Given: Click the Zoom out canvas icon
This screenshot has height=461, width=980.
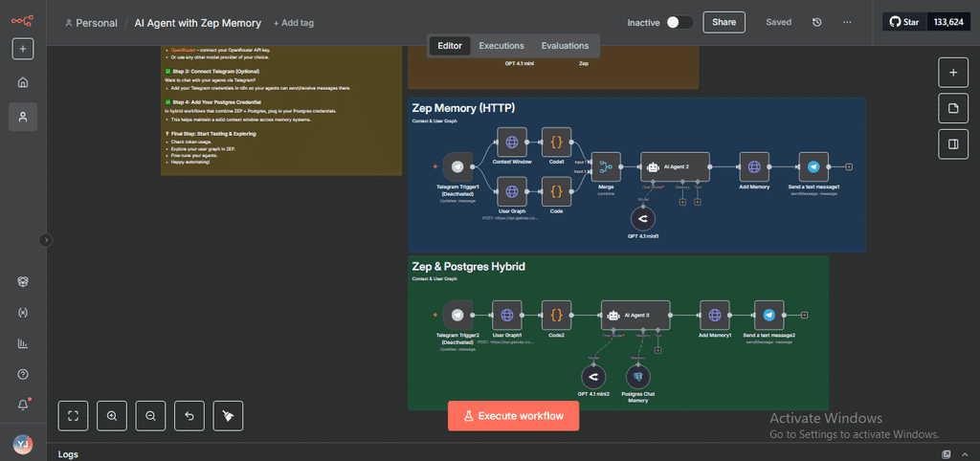Looking at the screenshot, I should point(150,415).
